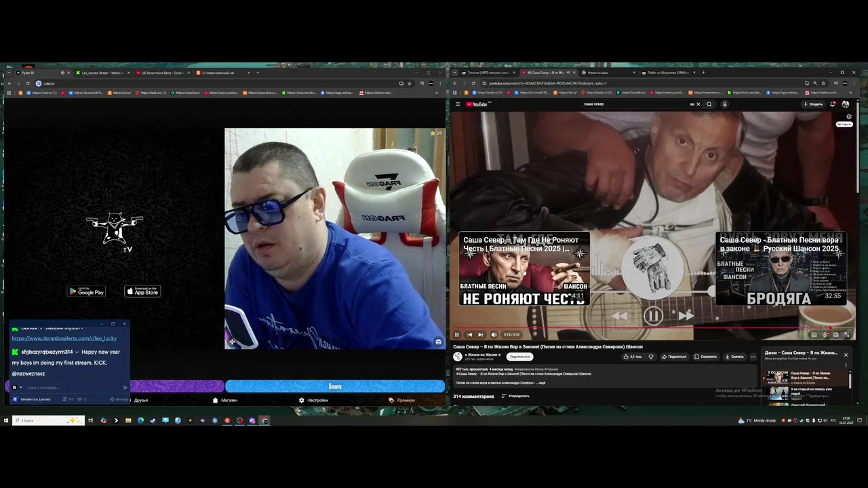Open suggested video 'Там Где Не Роняют Честь'

click(x=524, y=269)
